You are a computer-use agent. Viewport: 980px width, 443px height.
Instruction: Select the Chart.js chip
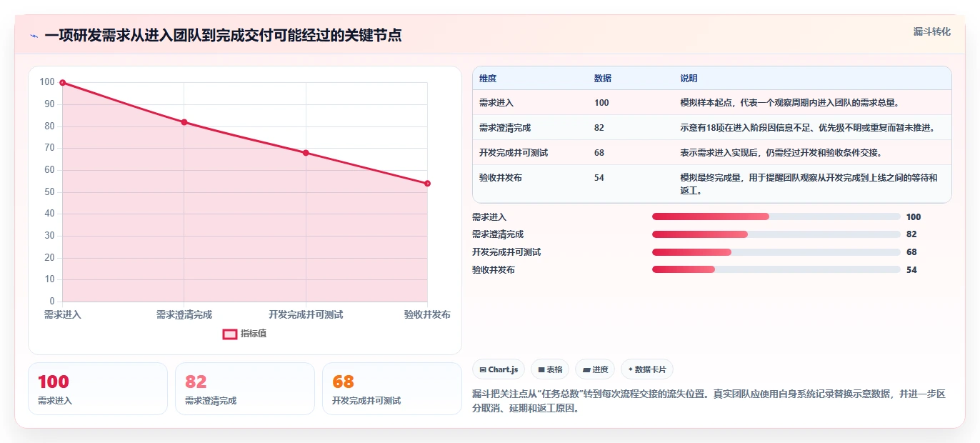click(x=499, y=369)
